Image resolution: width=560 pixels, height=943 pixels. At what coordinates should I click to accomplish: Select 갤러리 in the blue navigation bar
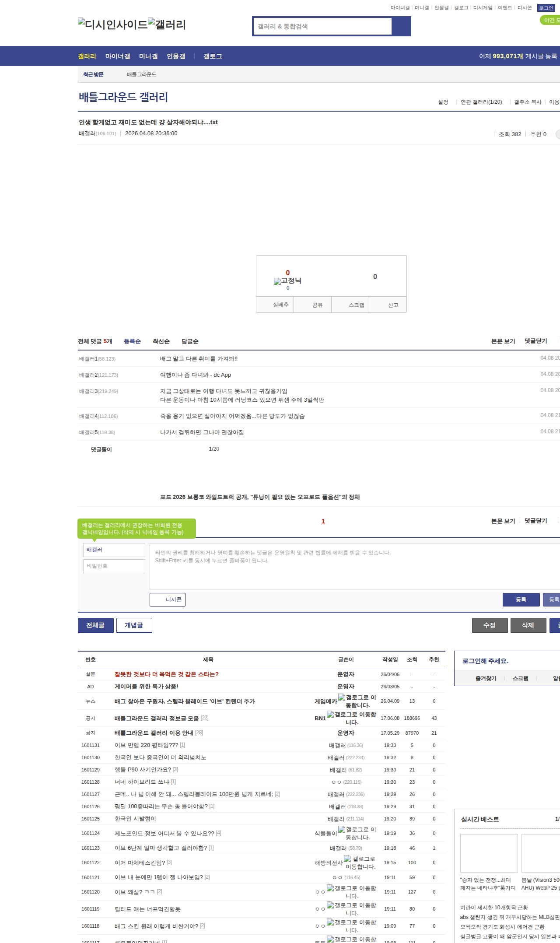[x=87, y=56]
